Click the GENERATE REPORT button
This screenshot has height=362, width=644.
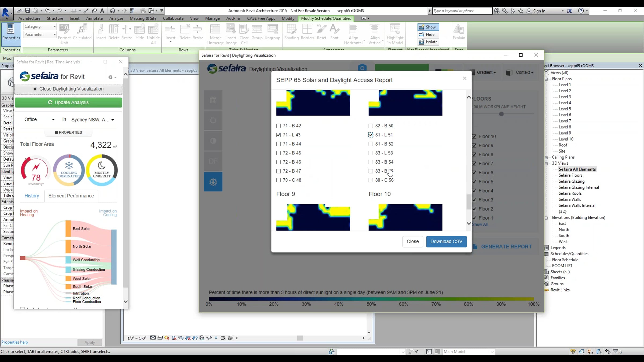click(x=503, y=246)
